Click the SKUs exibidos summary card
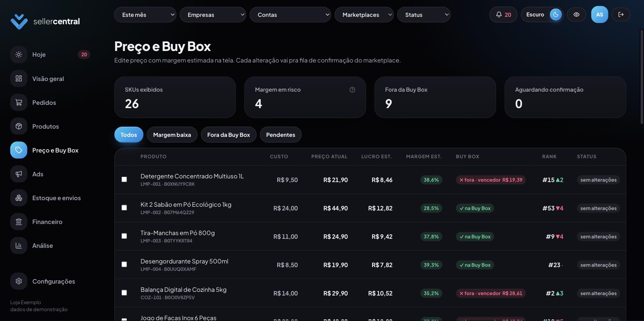This screenshot has height=321, width=644. coord(175,97)
